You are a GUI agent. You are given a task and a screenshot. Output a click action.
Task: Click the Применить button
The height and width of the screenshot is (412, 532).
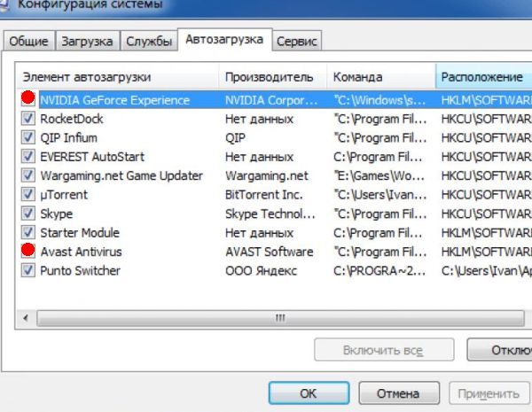pyautogui.click(x=489, y=393)
